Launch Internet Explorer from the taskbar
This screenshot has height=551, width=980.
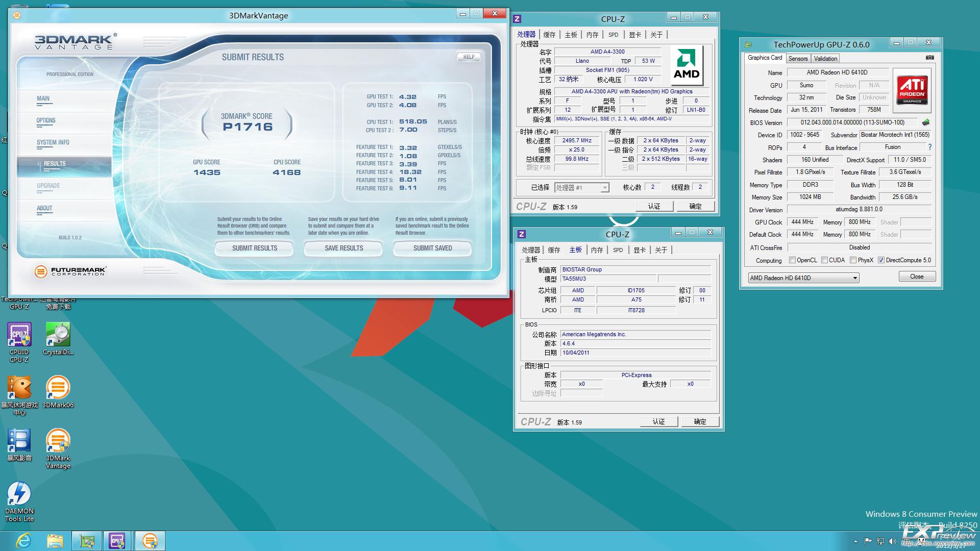(x=23, y=541)
